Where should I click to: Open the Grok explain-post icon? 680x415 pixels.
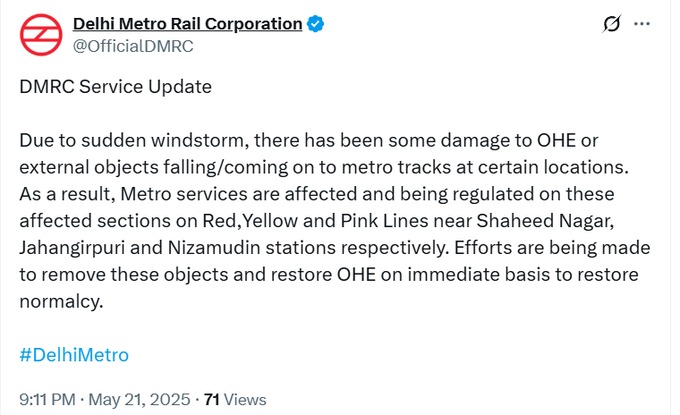tap(611, 24)
